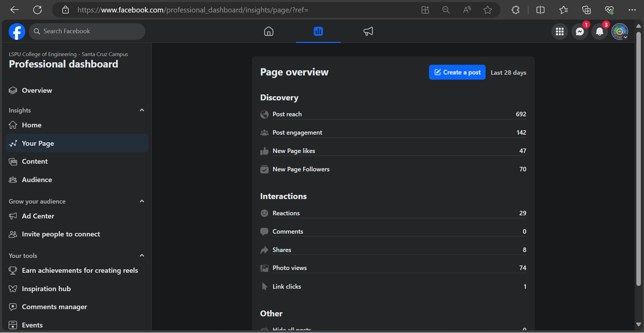
Task: Open the Last 28 days date range
Action: click(x=508, y=72)
